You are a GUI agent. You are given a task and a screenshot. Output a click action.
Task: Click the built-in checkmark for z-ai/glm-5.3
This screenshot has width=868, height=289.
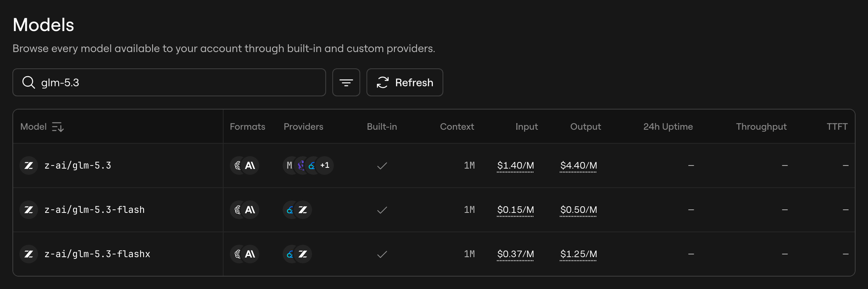click(x=382, y=166)
